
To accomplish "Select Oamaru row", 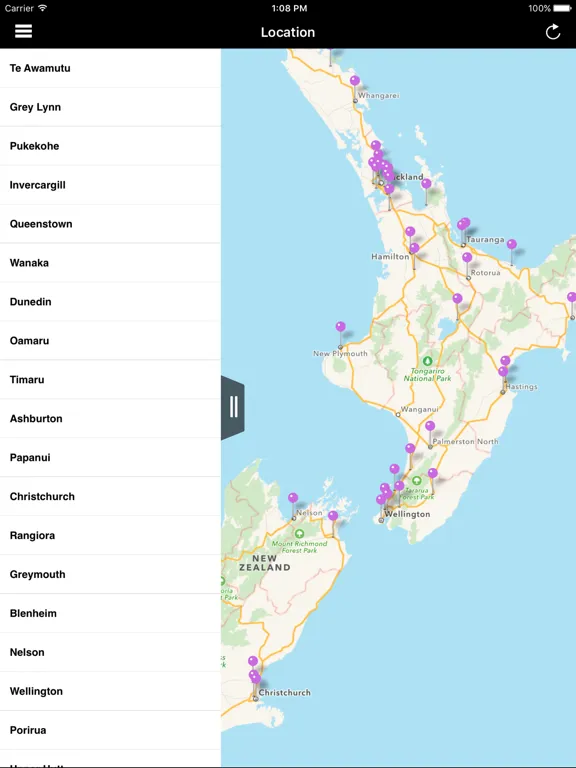I will (x=110, y=340).
